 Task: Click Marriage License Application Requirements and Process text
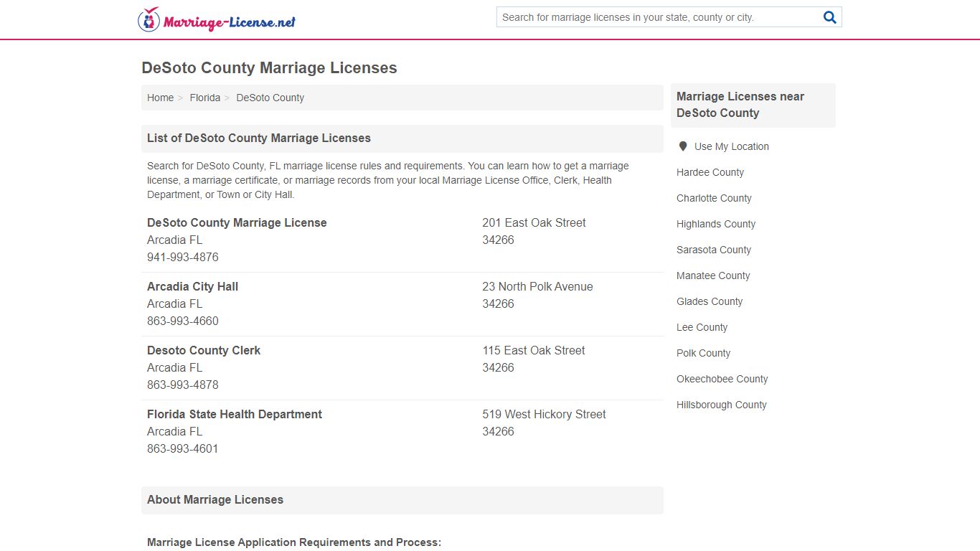(294, 542)
